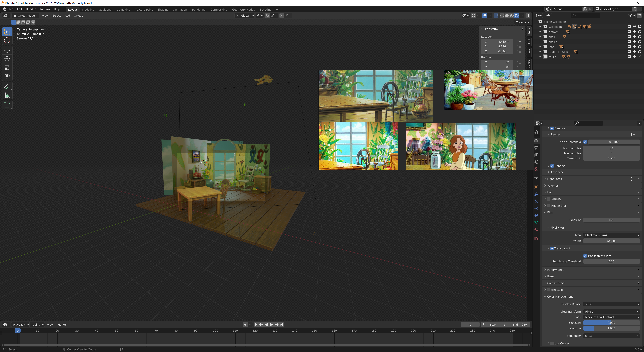The height and width of the screenshot is (352, 644).
Task: Open the Material properties tab icon
Action: tap(536, 229)
